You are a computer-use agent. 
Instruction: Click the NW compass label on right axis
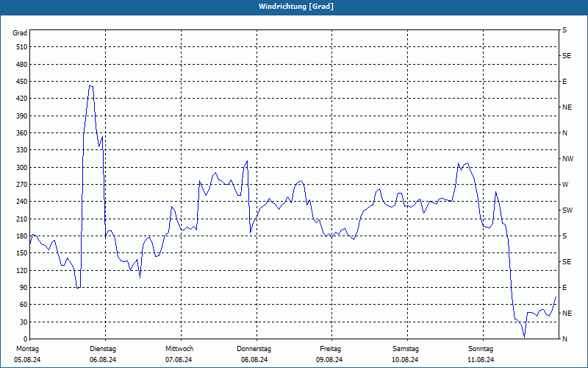pos(567,159)
